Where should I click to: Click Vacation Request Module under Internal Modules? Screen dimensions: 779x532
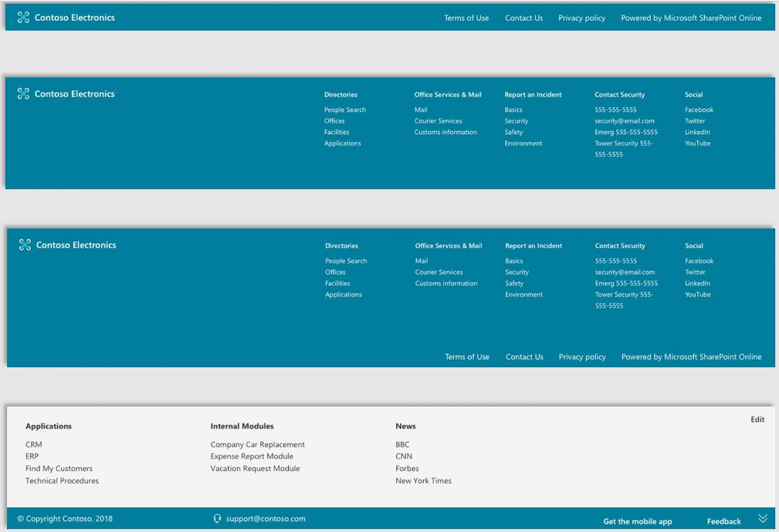pos(255,468)
